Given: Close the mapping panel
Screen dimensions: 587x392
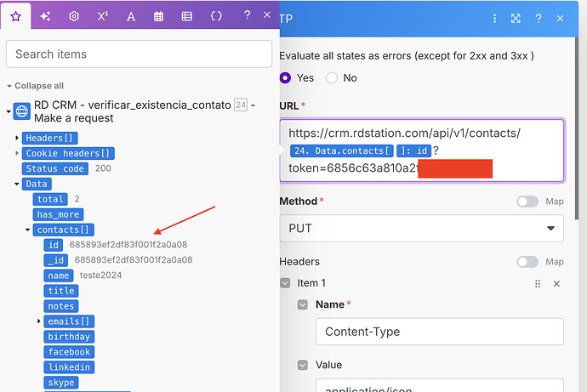Looking at the screenshot, I should click(x=267, y=15).
